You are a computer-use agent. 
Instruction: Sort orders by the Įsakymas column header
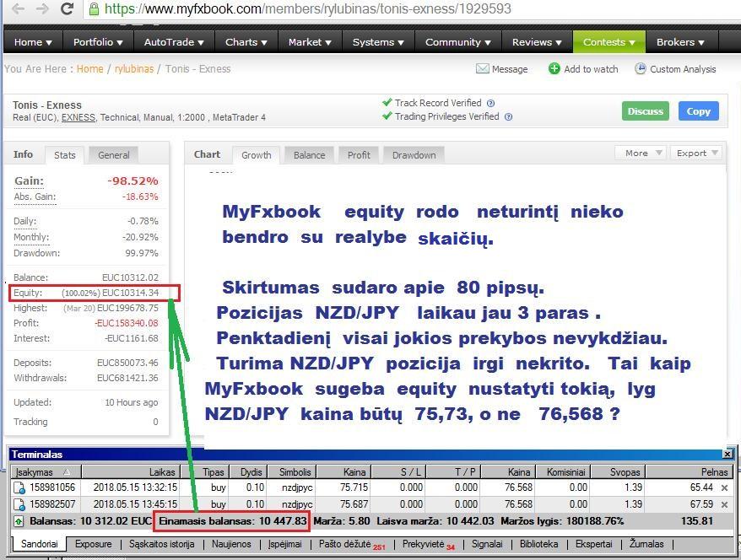coord(46,471)
